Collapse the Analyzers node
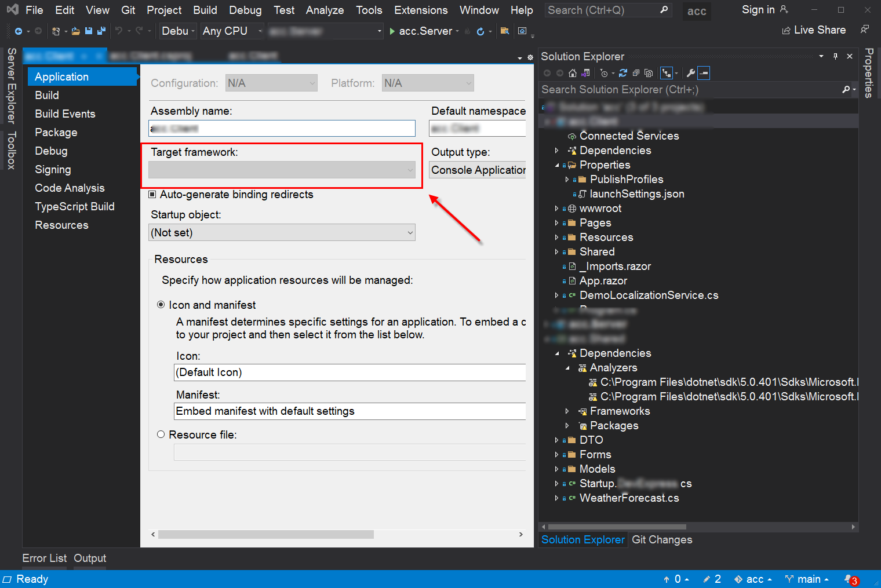Viewport: 881px width, 588px height. [567, 368]
